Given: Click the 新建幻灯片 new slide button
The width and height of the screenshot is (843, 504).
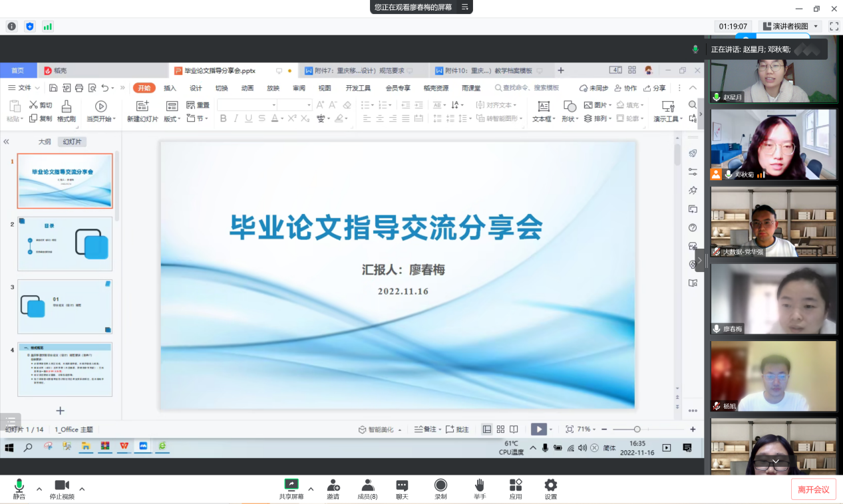Looking at the screenshot, I should point(142,111).
